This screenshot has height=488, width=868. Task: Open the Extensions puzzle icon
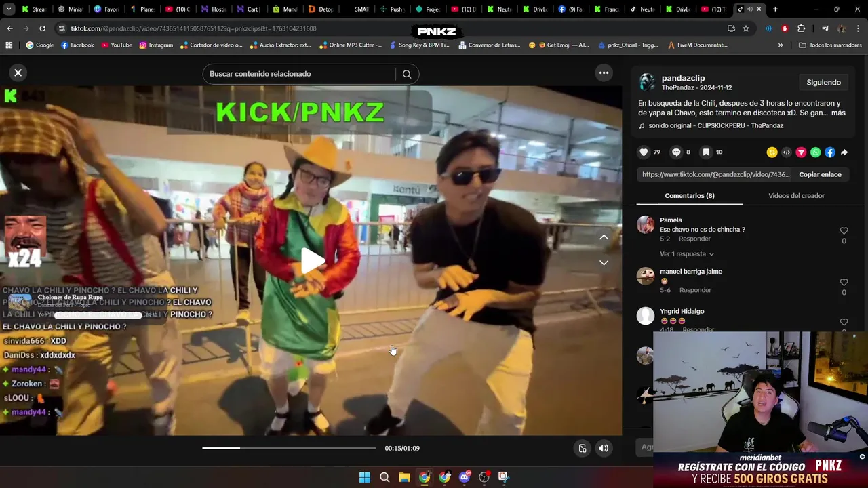801,28
